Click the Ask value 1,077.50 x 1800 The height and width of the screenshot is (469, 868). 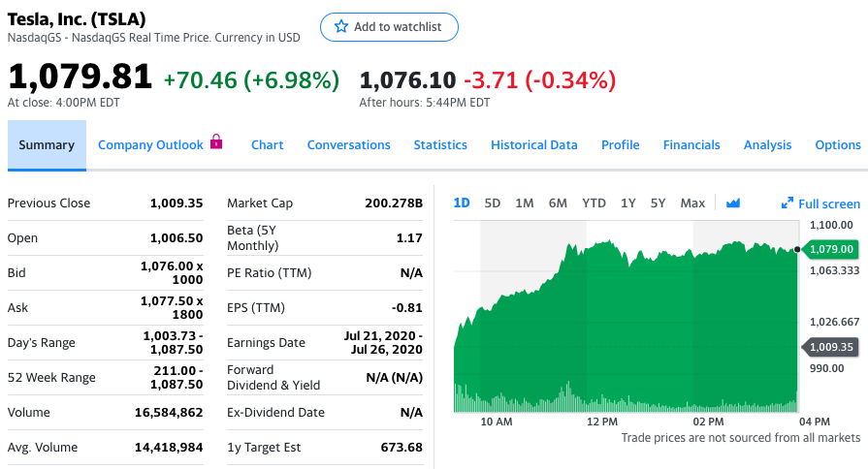tap(172, 307)
